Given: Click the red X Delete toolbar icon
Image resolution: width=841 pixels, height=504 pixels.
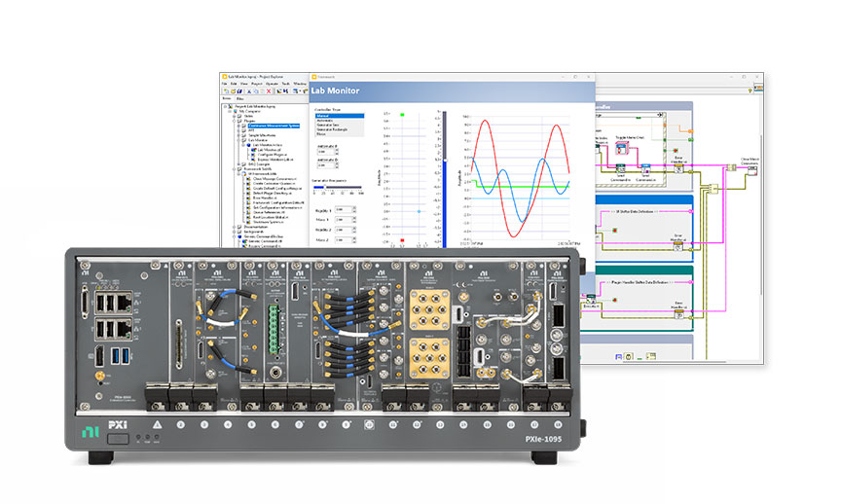Looking at the screenshot, I should pos(269,91).
